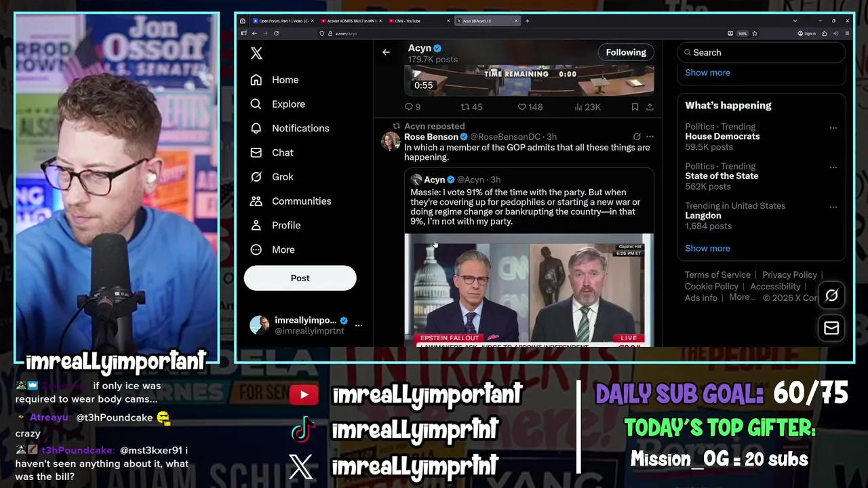Open the Terms of Service link
The height and width of the screenshot is (488, 868).
717,274
